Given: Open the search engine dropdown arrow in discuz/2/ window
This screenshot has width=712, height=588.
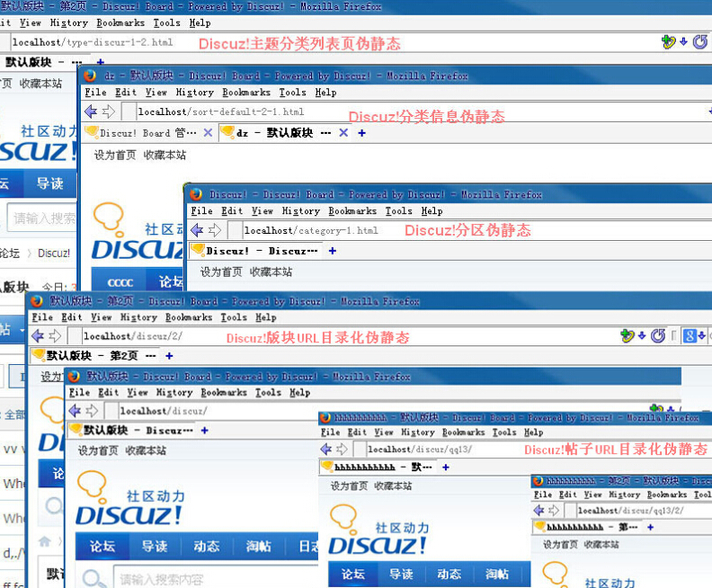Looking at the screenshot, I should click(x=701, y=336).
